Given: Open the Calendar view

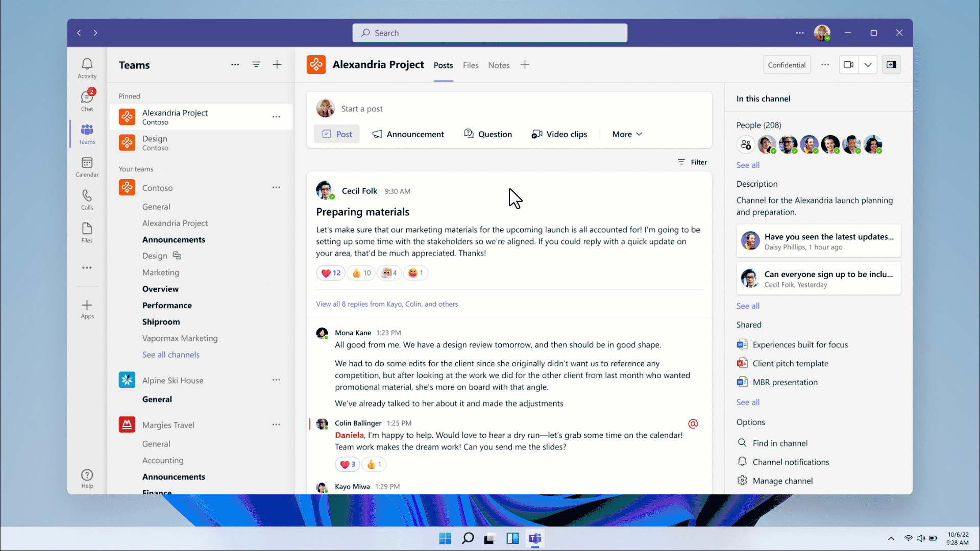Looking at the screenshot, I should 87,167.
